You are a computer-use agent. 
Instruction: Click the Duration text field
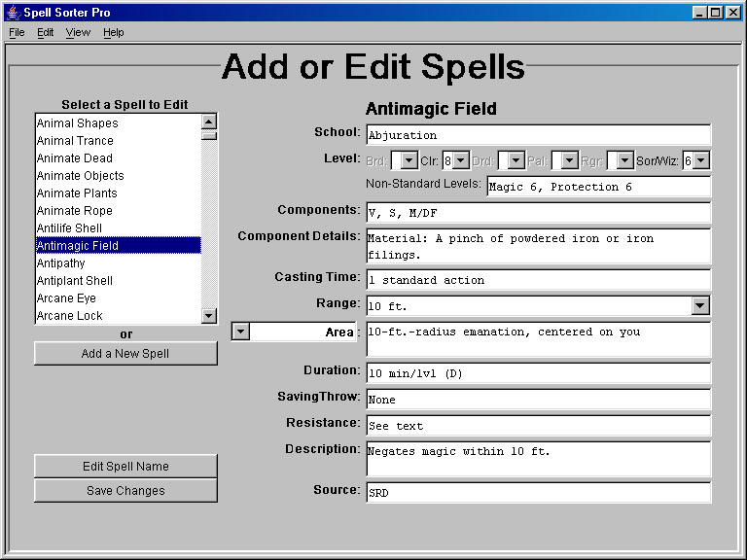(538, 373)
